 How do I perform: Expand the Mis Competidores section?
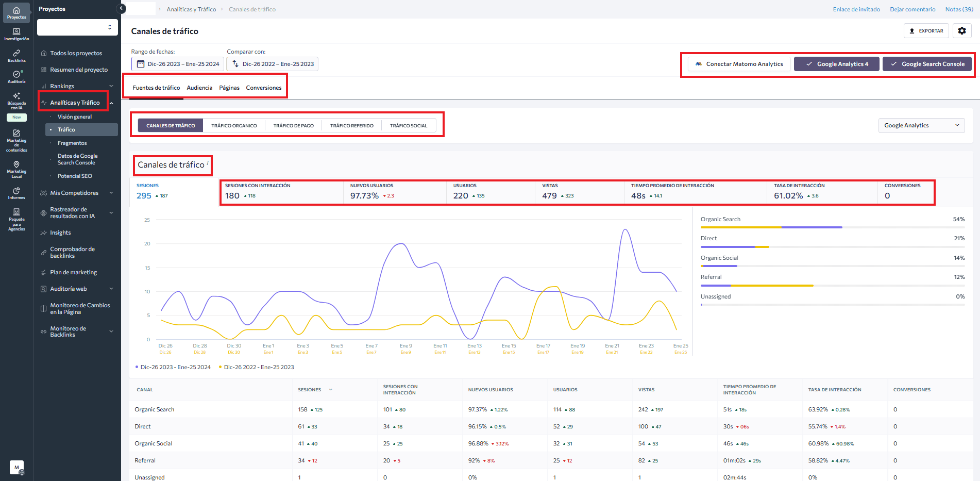pyautogui.click(x=111, y=193)
